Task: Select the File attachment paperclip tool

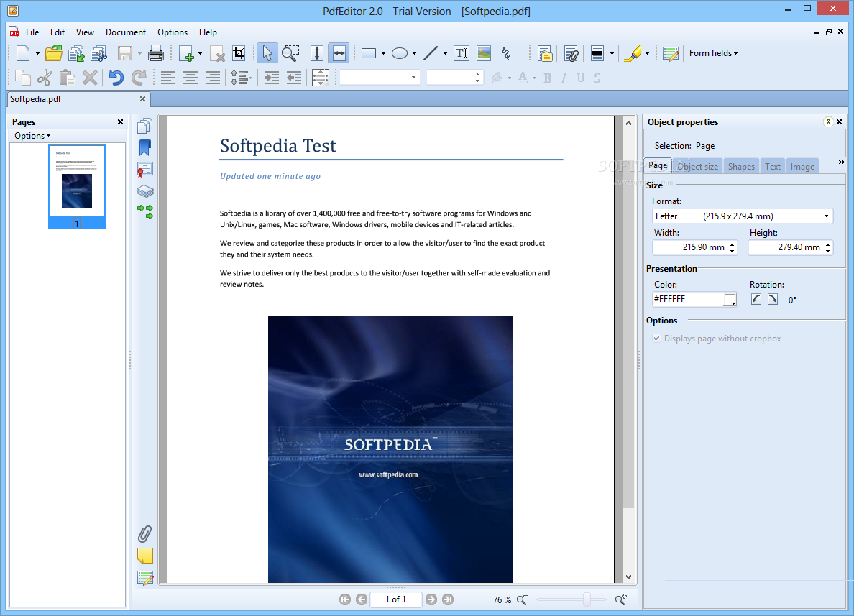Action: pyautogui.click(x=571, y=53)
